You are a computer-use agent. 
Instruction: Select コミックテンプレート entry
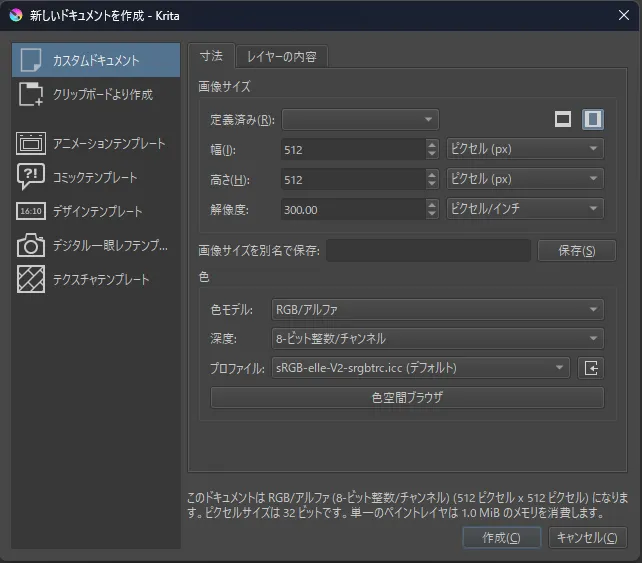click(96, 177)
